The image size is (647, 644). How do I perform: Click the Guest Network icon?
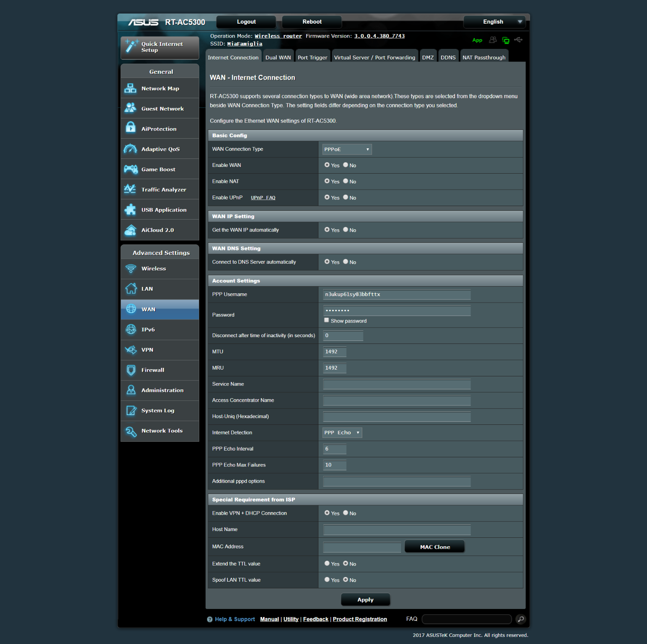click(131, 108)
